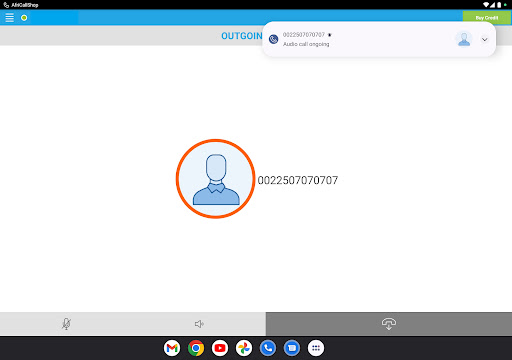Open Google Photos from the taskbar

click(244, 348)
